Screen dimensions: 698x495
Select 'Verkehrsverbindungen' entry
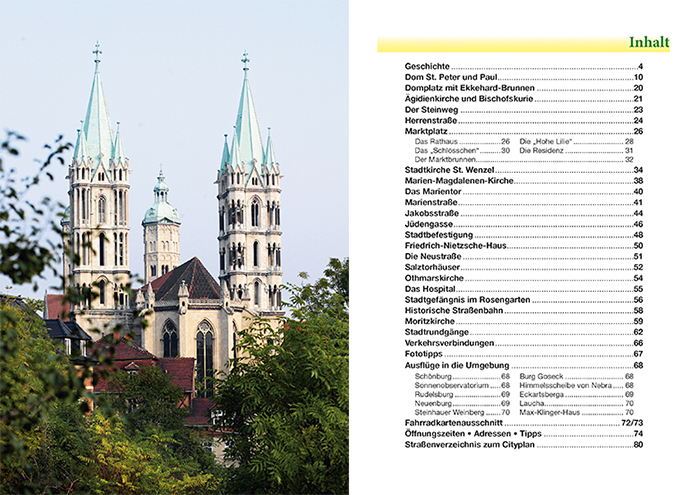[524, 343]
